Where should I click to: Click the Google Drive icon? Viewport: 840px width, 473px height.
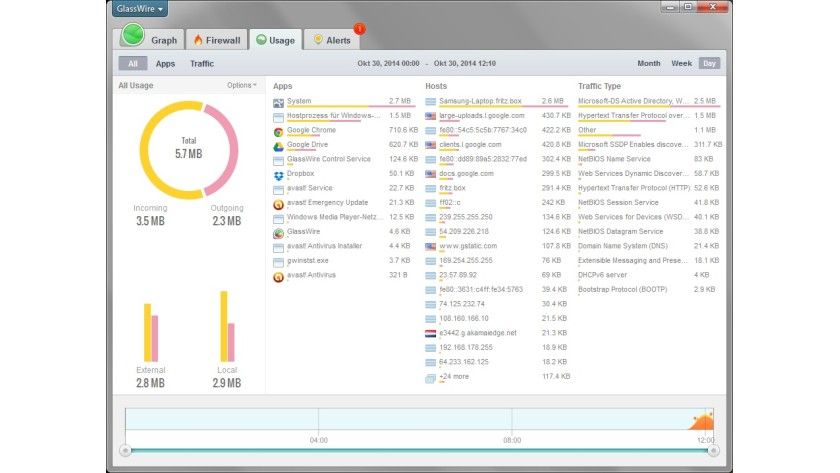tap(279, 146)
